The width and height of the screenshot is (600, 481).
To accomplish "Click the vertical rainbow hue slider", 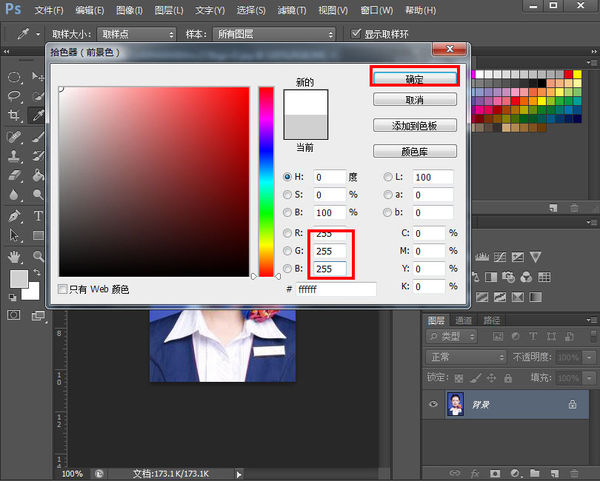I will 266,180.
